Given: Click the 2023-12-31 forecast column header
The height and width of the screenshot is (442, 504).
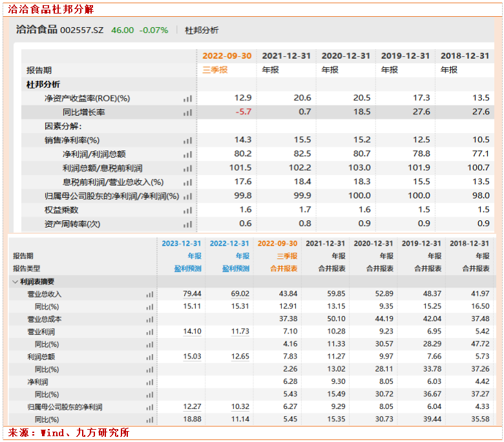Looking at the screenshot, I should pyautogui.click(x=182, y=244).
